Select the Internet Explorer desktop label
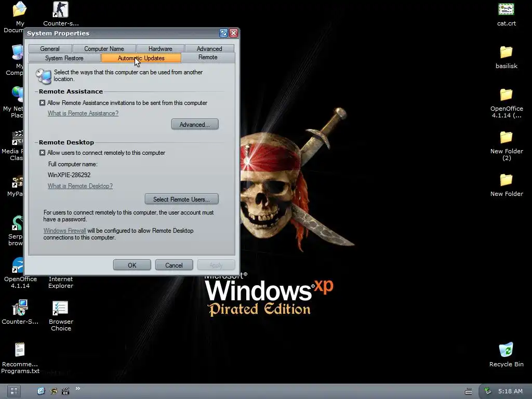The image size is (532, 399). (x=61, y=282)
